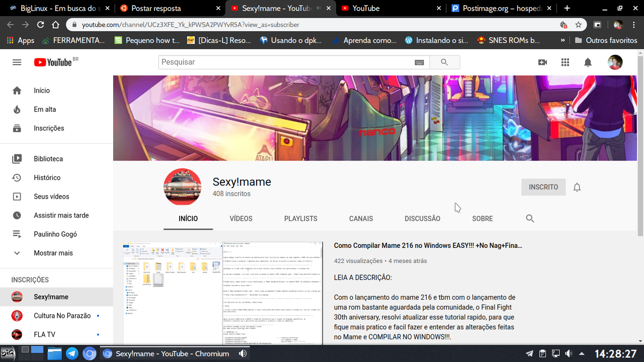Open Seus vídeos in the sidebar

[x=56, y=196]
